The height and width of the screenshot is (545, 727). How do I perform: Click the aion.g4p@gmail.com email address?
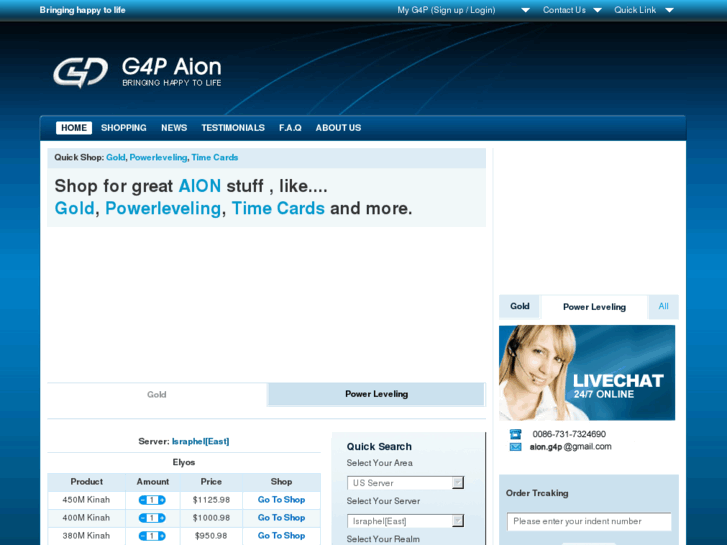point(570,447)
